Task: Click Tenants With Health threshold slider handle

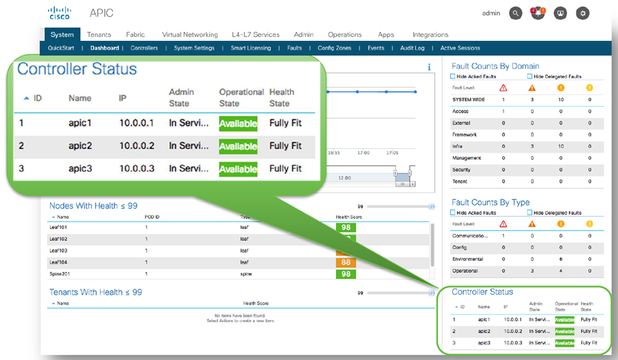Action: pyautogui.click(x=432, y=293)
